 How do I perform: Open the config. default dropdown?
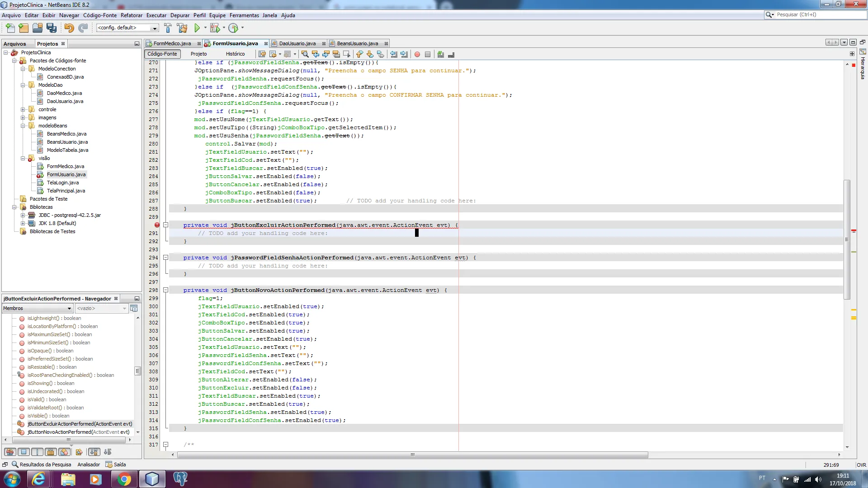(154, 28)
